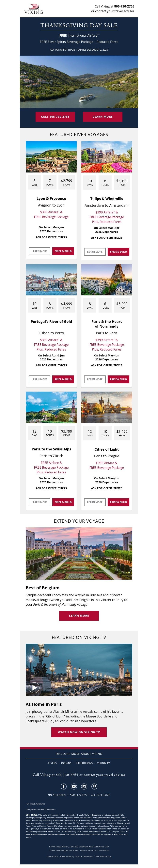Screen dimensions: 158x868
Task: Open the Unsubscribe link in the footer
Action: coord(52,857)
